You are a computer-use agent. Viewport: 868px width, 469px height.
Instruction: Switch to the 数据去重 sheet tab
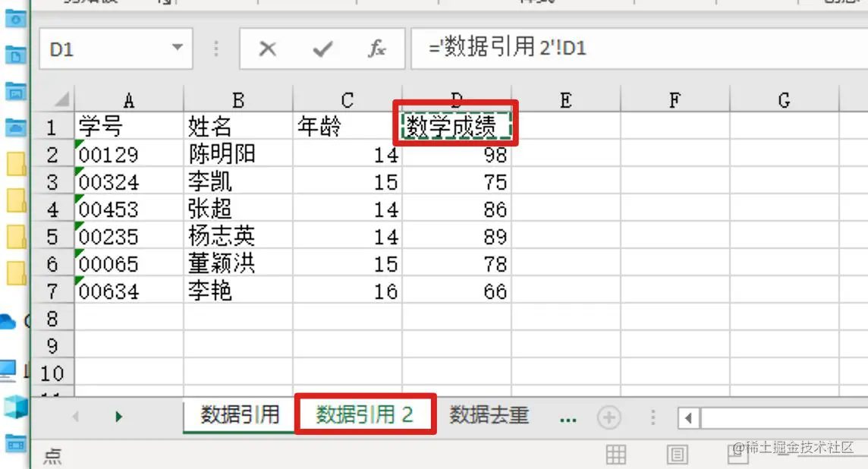[x=489, y=414]
